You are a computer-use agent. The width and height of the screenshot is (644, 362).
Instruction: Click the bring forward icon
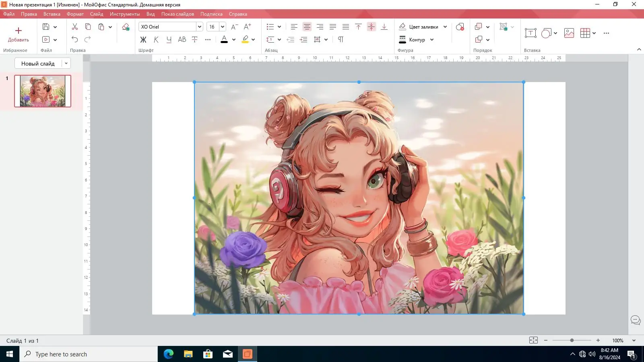click(478, 27)
